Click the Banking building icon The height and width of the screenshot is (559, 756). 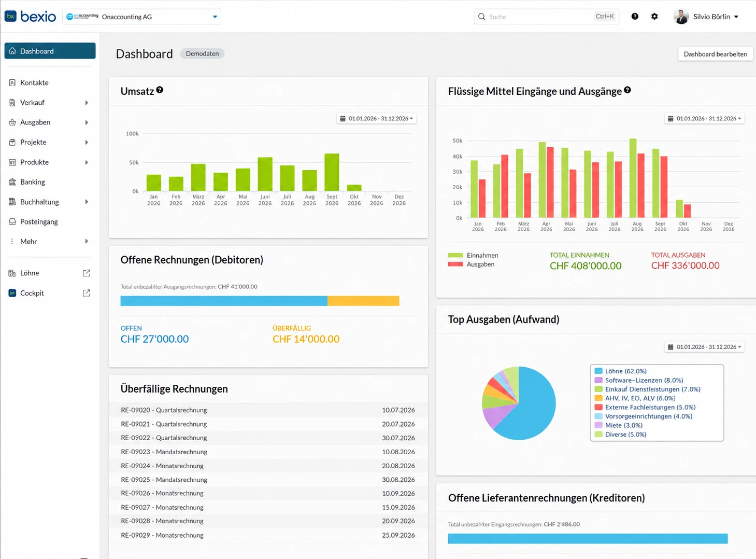(12, 182)
